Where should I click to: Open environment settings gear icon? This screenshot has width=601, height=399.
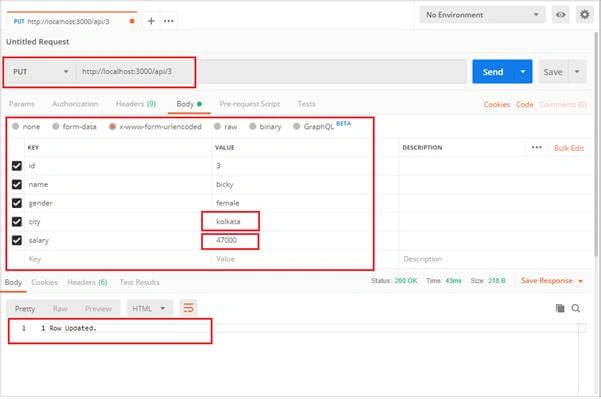[x=585, y=15]
